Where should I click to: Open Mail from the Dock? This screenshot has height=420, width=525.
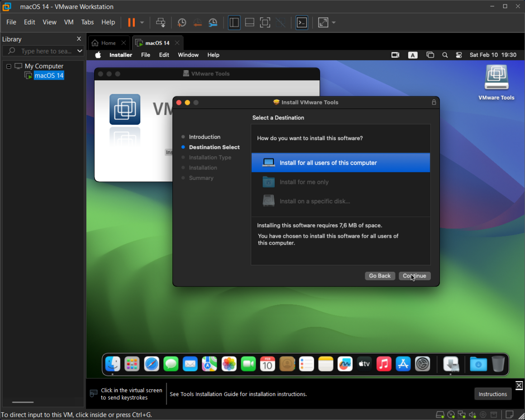click(190, 364)
